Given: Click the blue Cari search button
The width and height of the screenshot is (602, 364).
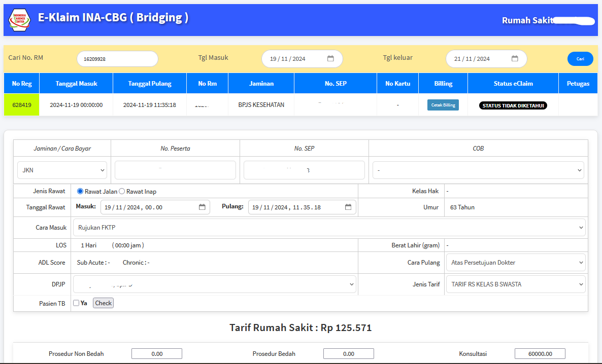Looking at the screenshot, I should click(x=580, y=59).
